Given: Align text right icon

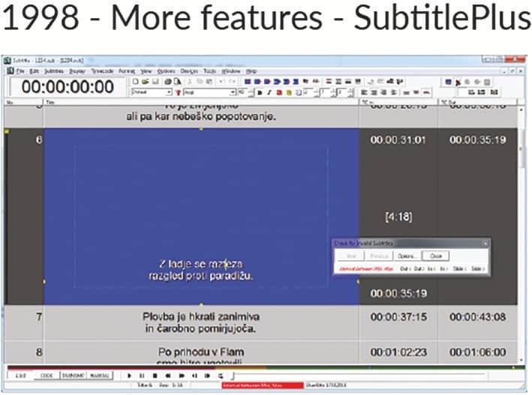Looking at the screenshot, I should (x=383, y=92).
